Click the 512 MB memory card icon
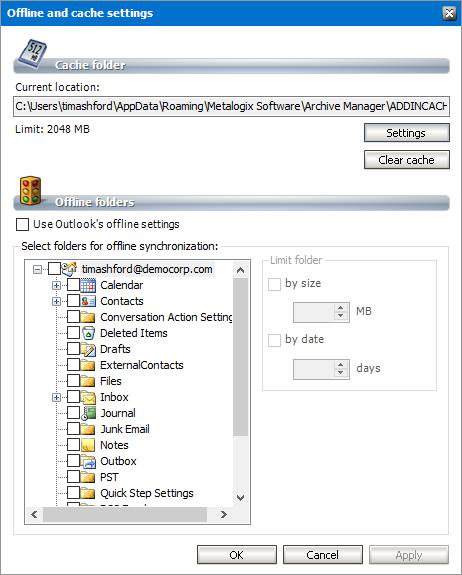 [x=33, y=54]
